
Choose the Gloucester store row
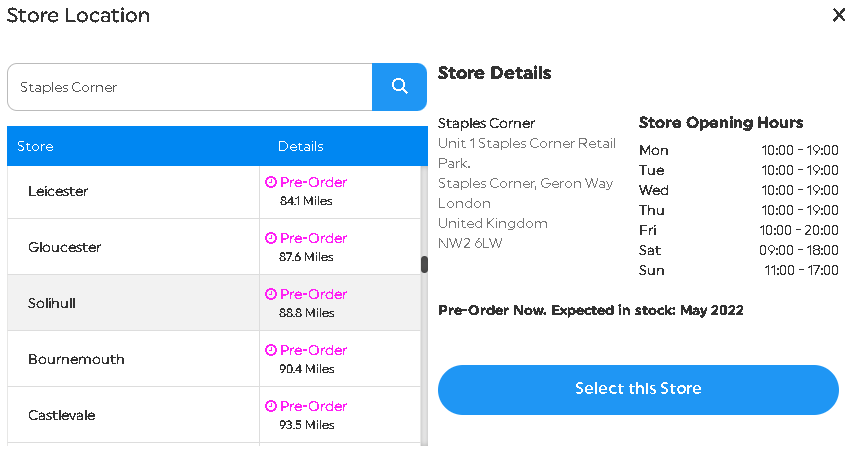[214, 247]
